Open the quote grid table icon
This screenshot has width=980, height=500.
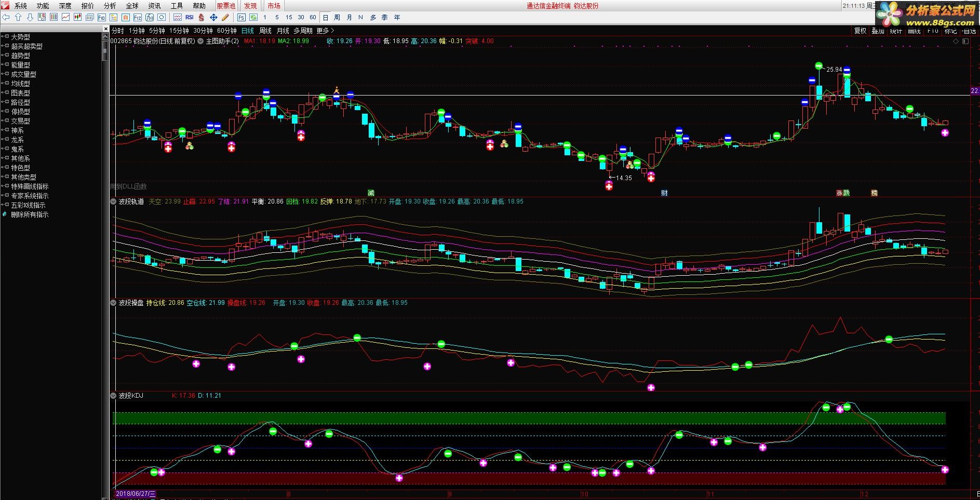pyautogui.click(x=53, y=17)
